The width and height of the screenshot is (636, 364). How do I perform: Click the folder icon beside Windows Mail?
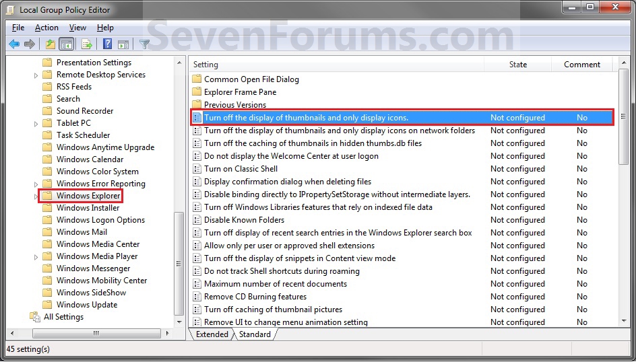point(47,232)
